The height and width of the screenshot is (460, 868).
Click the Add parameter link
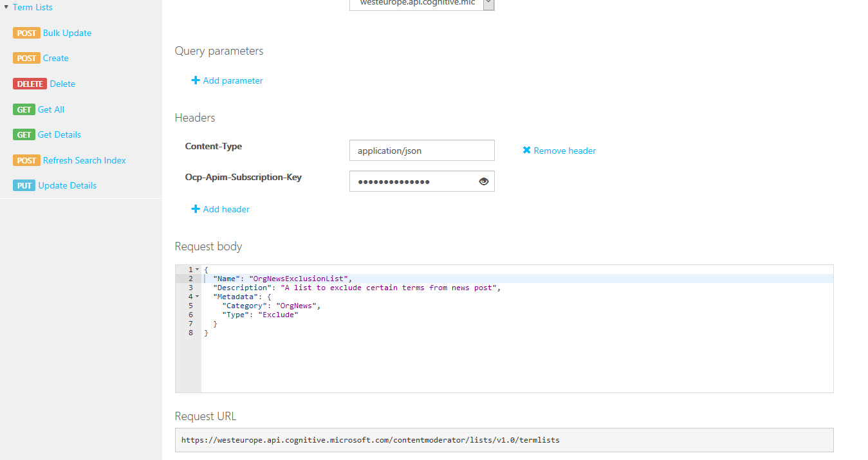(x=233, y=80)
